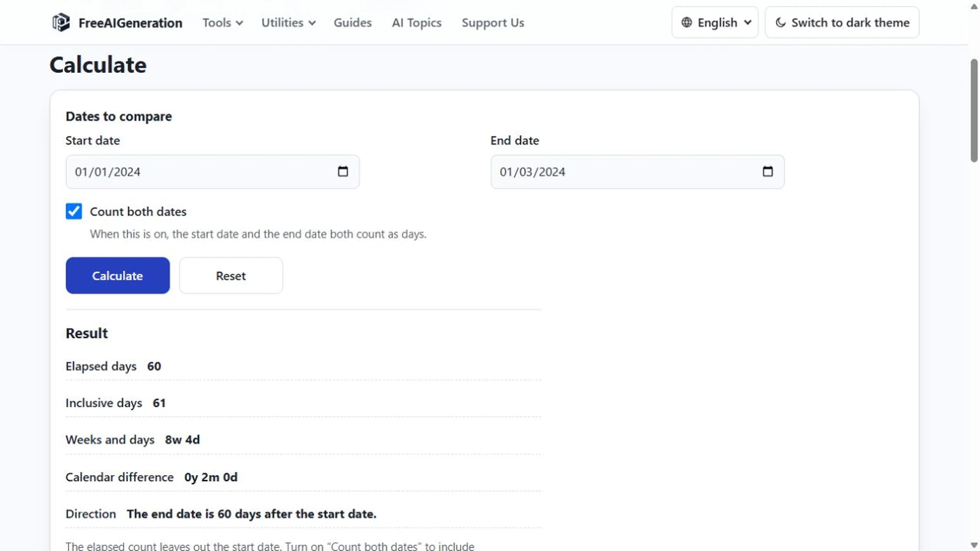Click the Dates to compare heading

[119, 116]
